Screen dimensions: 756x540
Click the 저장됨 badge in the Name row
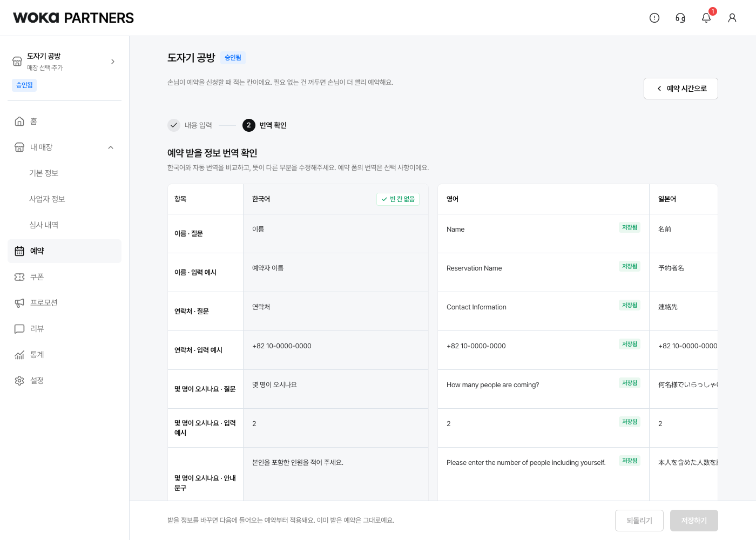630,227
